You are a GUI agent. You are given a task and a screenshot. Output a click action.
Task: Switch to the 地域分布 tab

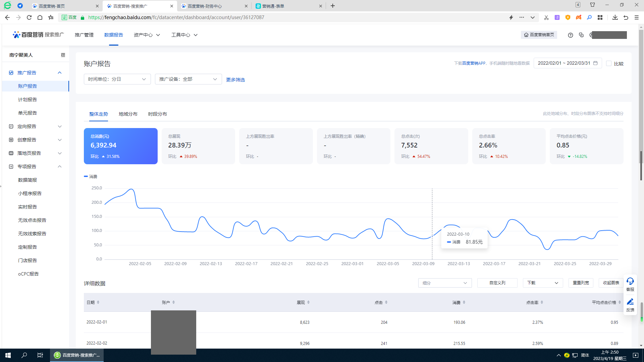tap(128, 114)
